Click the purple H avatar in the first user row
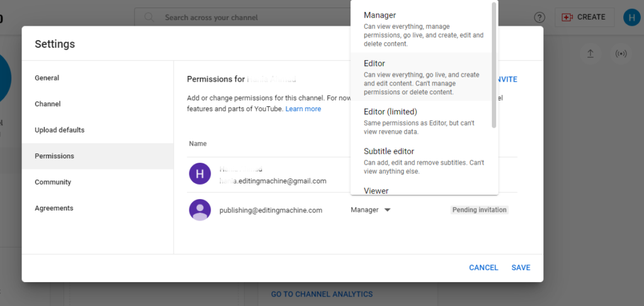Viewport: 644px width, 306px height. tap(200, 174)
